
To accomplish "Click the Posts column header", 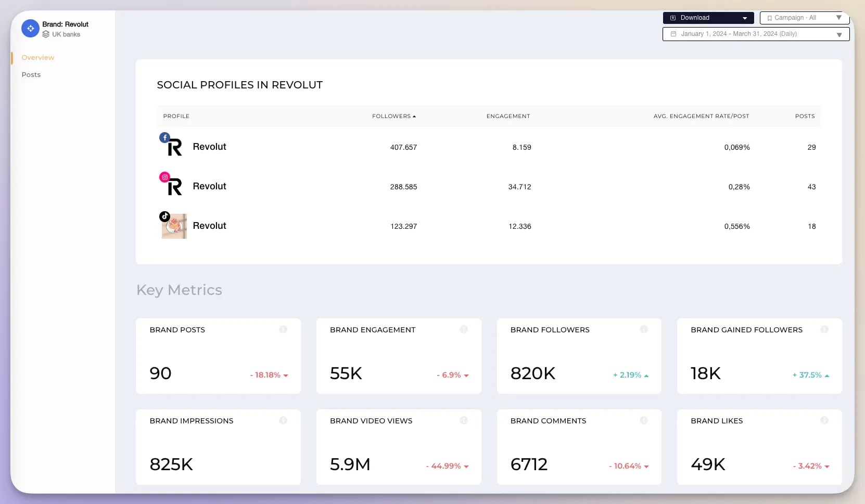I will point(805,116).
